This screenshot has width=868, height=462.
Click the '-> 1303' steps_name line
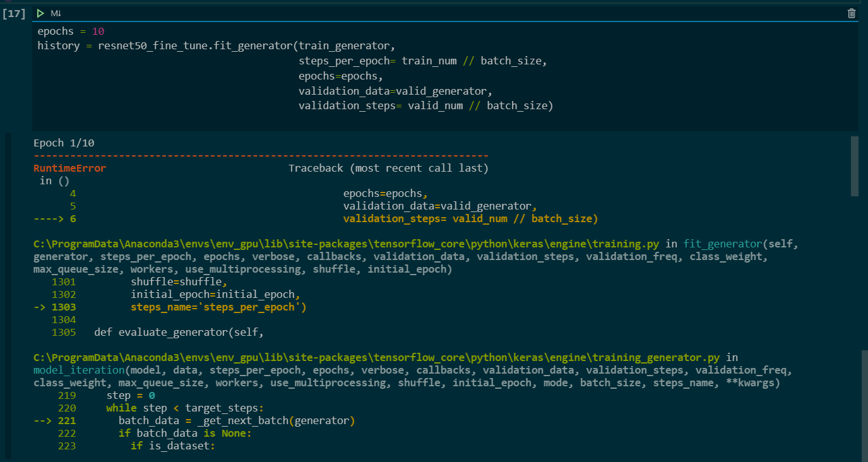pyautogui.click(x=169, y=307)
